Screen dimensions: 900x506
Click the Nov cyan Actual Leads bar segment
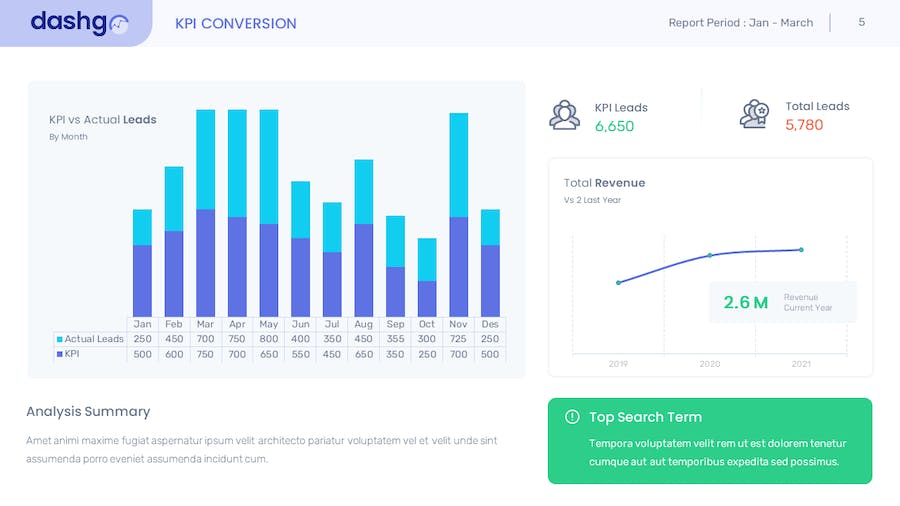[x=459, y=165]
